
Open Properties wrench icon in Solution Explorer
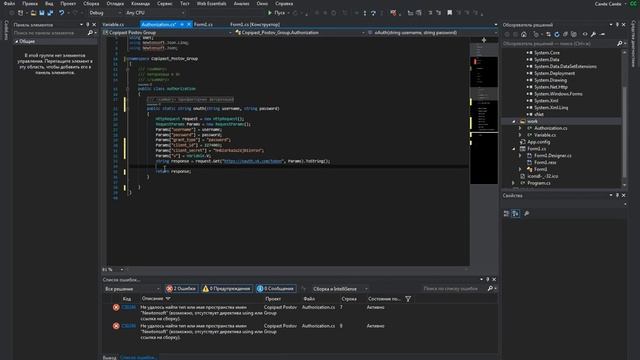pyautogui.click(x=593, y=34)
